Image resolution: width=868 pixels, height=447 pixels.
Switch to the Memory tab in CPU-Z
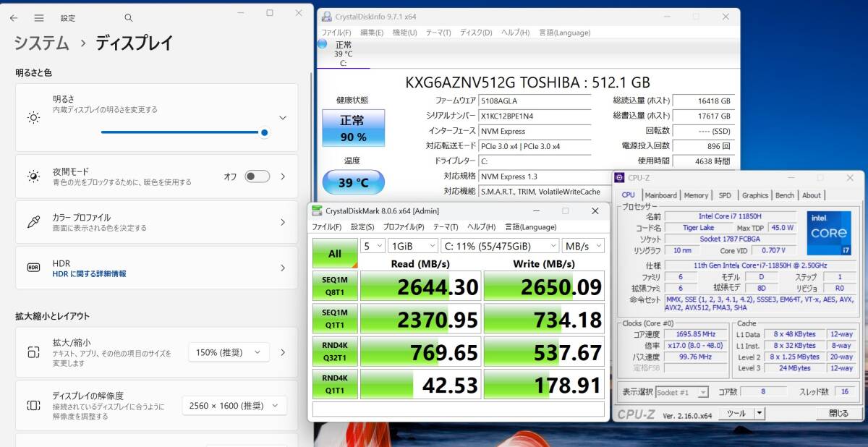pyautogui.click(x=696, y=195)
